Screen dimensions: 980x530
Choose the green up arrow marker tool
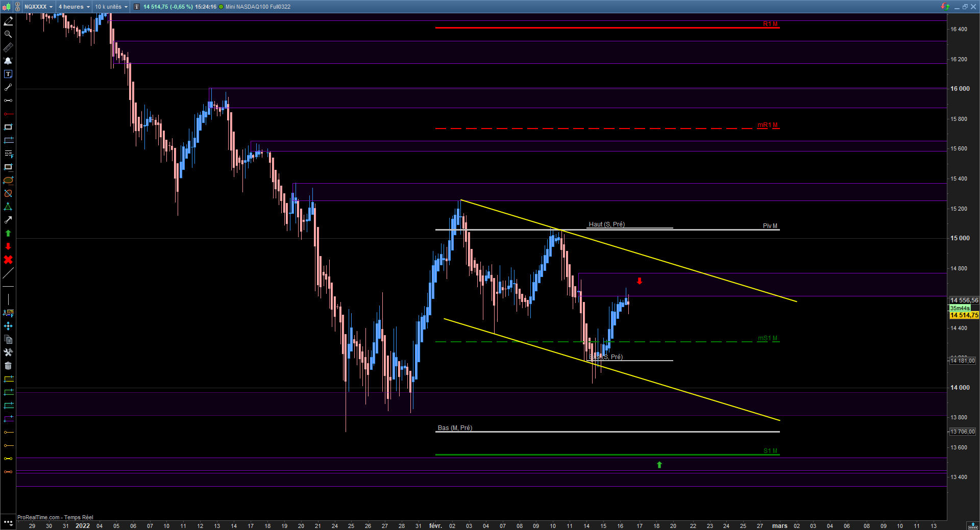[8, 233]
